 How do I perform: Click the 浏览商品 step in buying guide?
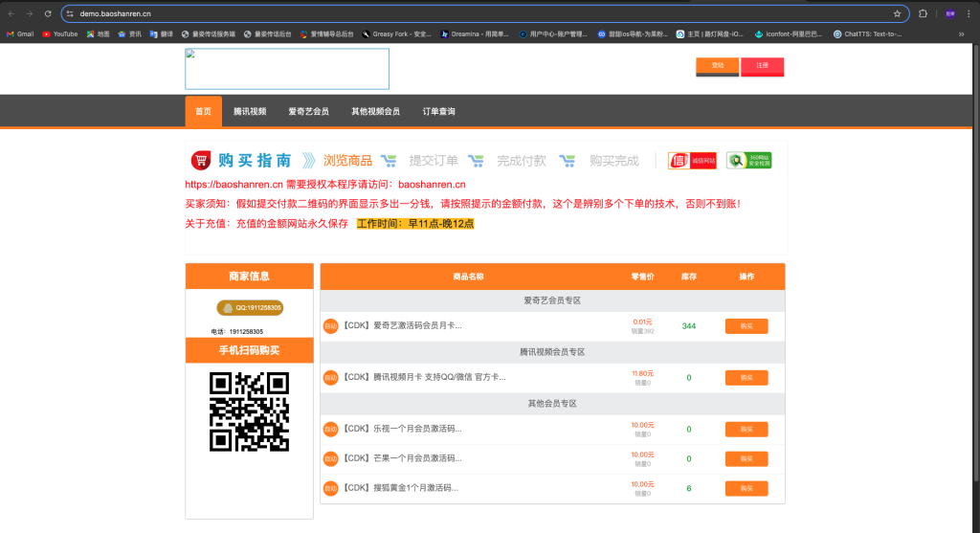pyautogui.click(x=347, y=161)
